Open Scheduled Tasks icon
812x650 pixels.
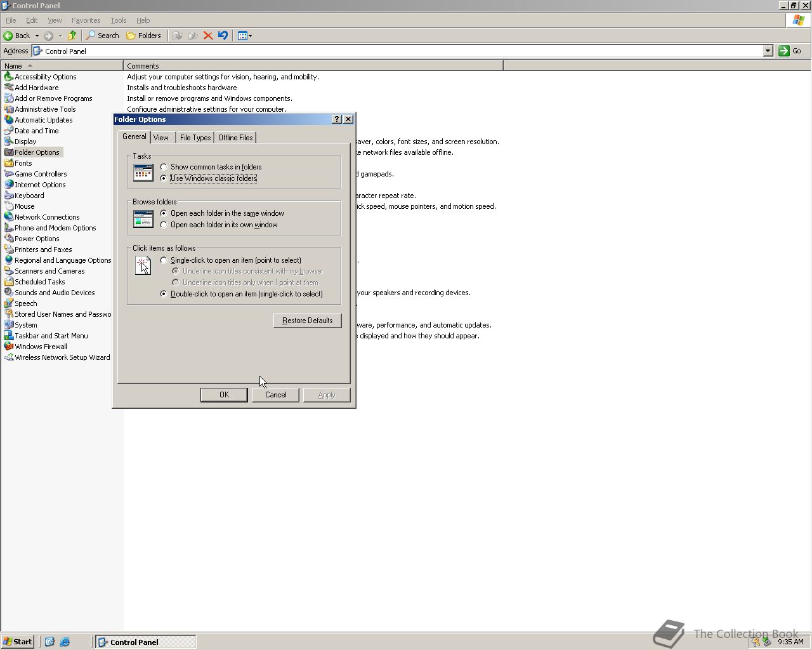click(x=9, y=282)
